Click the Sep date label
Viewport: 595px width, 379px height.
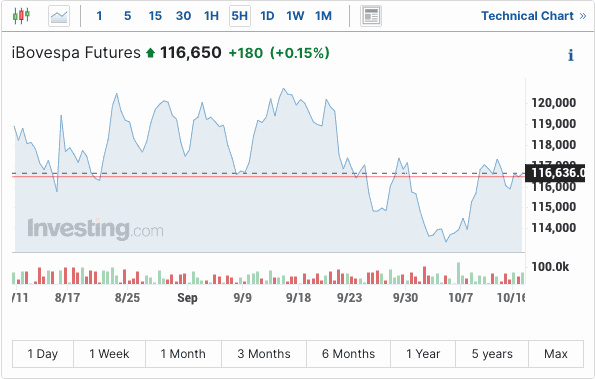pos(187,298)
